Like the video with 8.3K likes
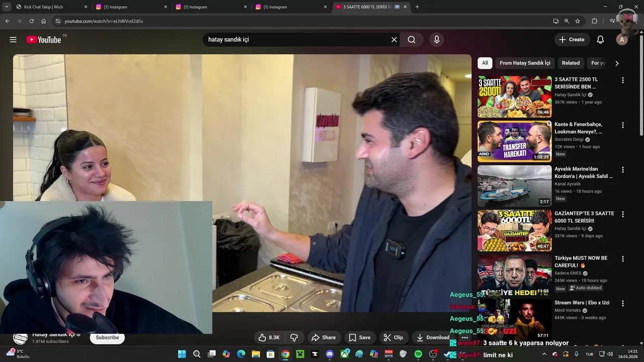Screen dimensions: 644x362 pos(269,337)
